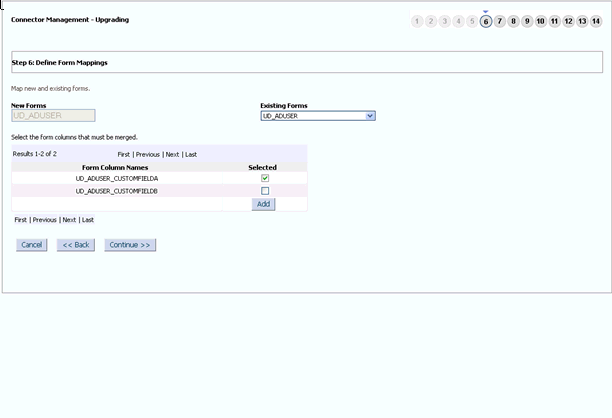Click the Step 6: Define Form Mappings heading
612x418 pixels.
click(59, 62)
